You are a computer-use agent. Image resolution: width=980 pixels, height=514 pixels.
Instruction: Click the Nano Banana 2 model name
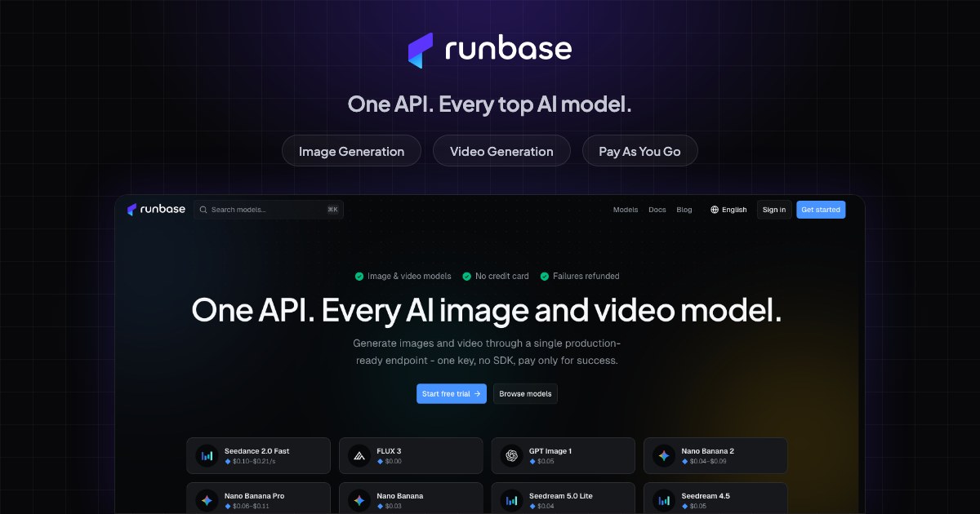pos(708,451)
